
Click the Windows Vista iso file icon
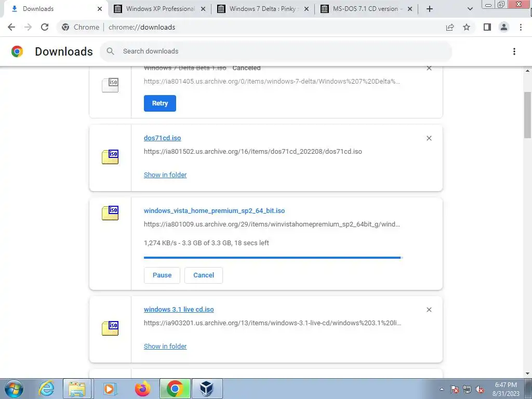pyautogui.click(x=110, y=212)
